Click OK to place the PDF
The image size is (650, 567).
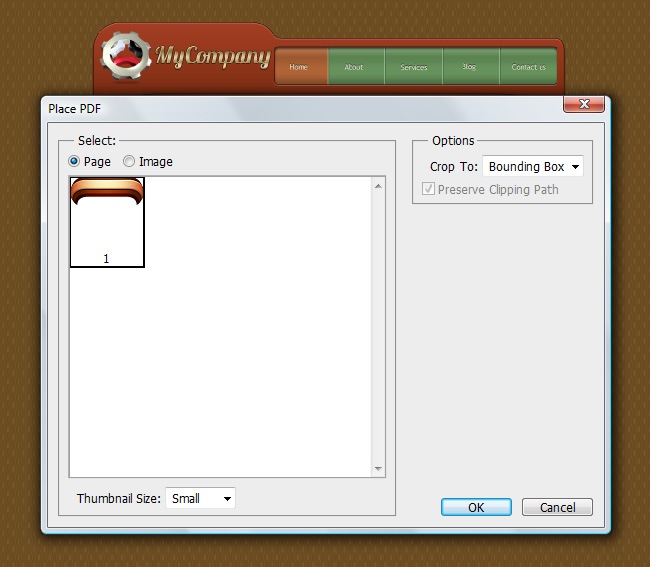476,507
